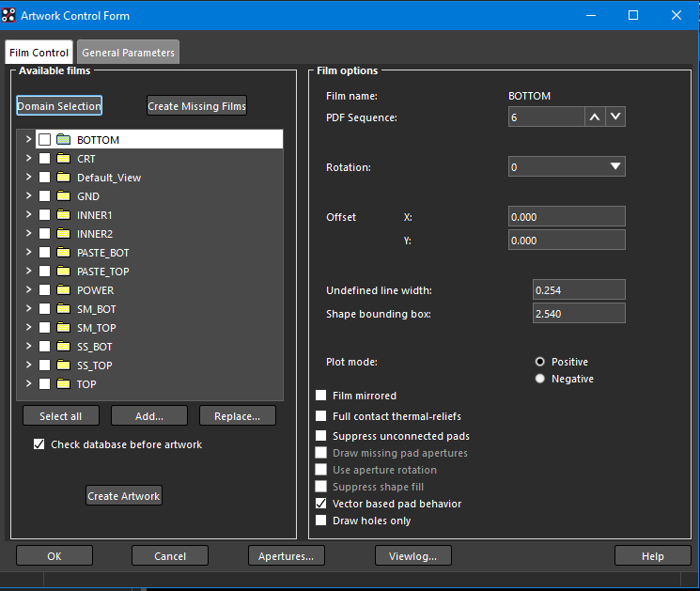
Task: Enable Suppress unconnected pads
Action: pyautogui.click(x=321, y=435)
